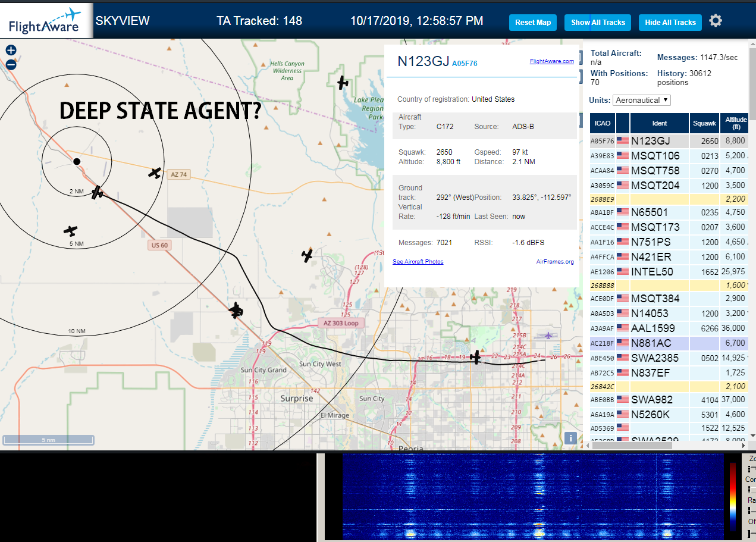Viewport: 756px width, 542px height.
Task: Open the FlightAware.com link in info panel
Action: point(552,61)
